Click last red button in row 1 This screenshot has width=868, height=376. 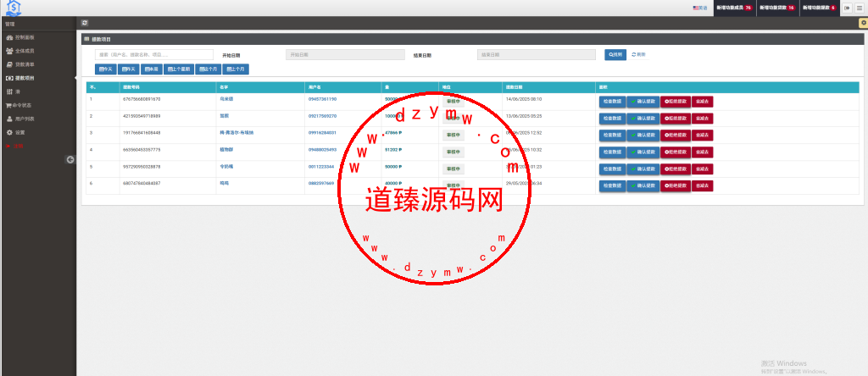coord(703,102)
